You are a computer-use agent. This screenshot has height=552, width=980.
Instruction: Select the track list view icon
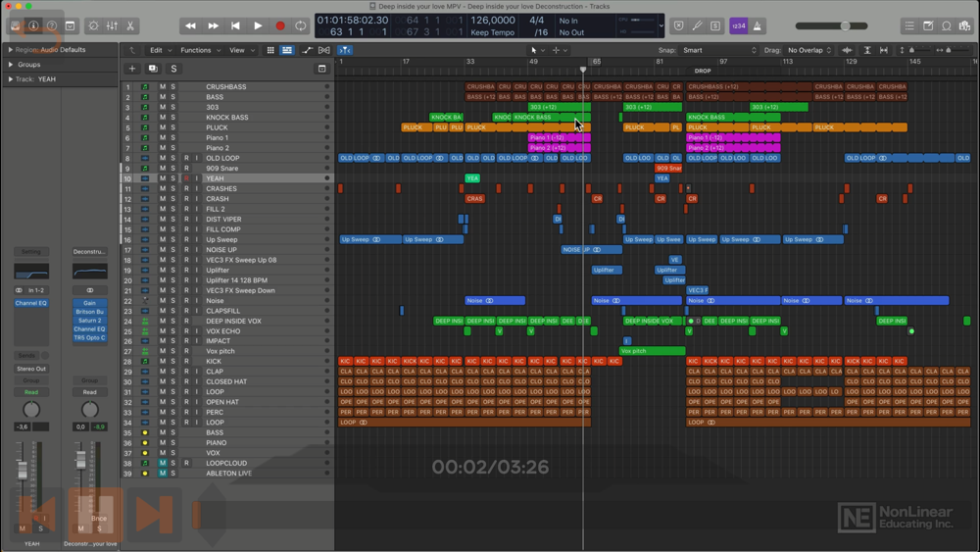pyautogui.click(x=287, y=50)
